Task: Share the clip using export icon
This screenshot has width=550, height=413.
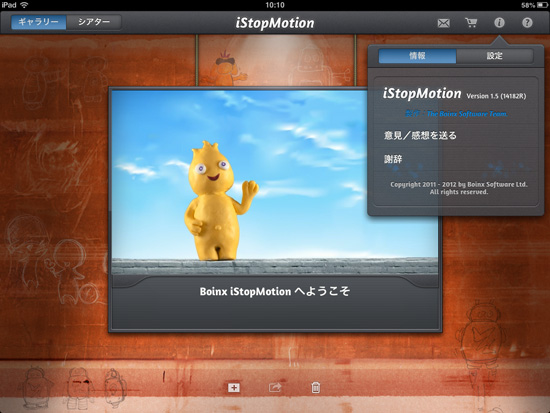Action: click(275, 387)
